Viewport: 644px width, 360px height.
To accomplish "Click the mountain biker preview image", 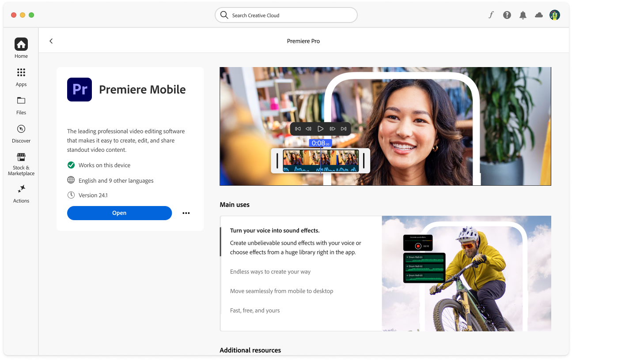I will (x=466, y=274).
